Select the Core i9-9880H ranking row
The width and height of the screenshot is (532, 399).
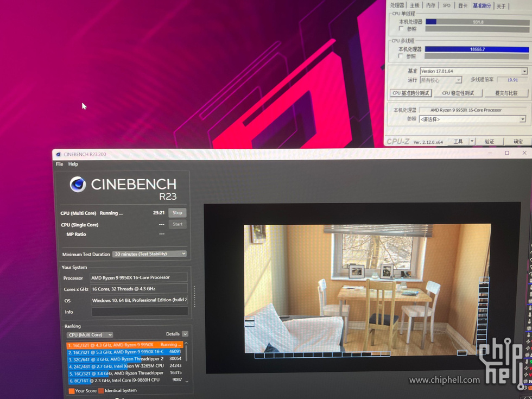pos(125,380)
